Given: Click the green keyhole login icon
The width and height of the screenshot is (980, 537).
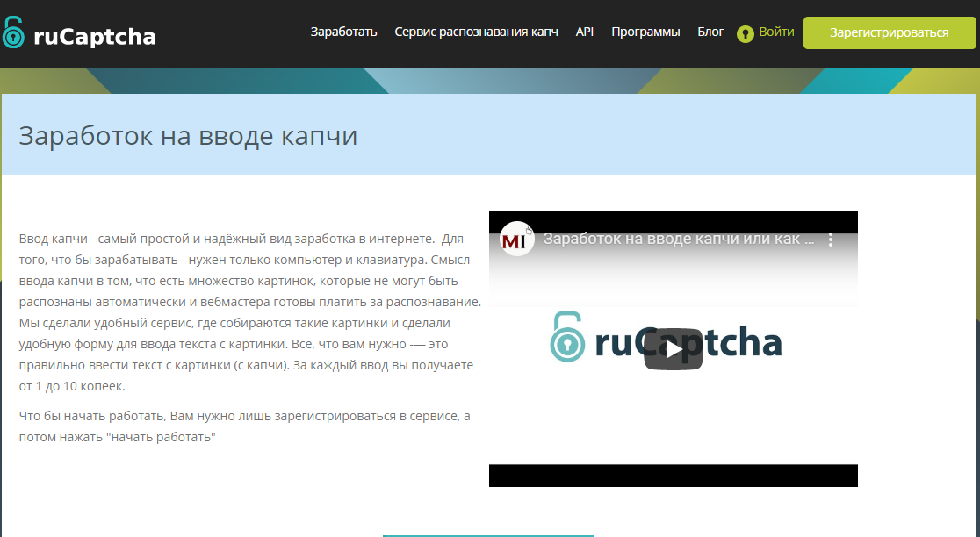Looking at the screenshot, I should pos(745,34).
